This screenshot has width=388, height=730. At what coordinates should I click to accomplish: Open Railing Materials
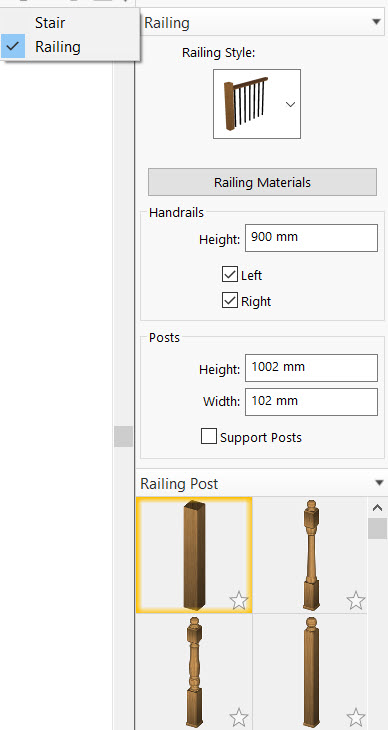262,182
